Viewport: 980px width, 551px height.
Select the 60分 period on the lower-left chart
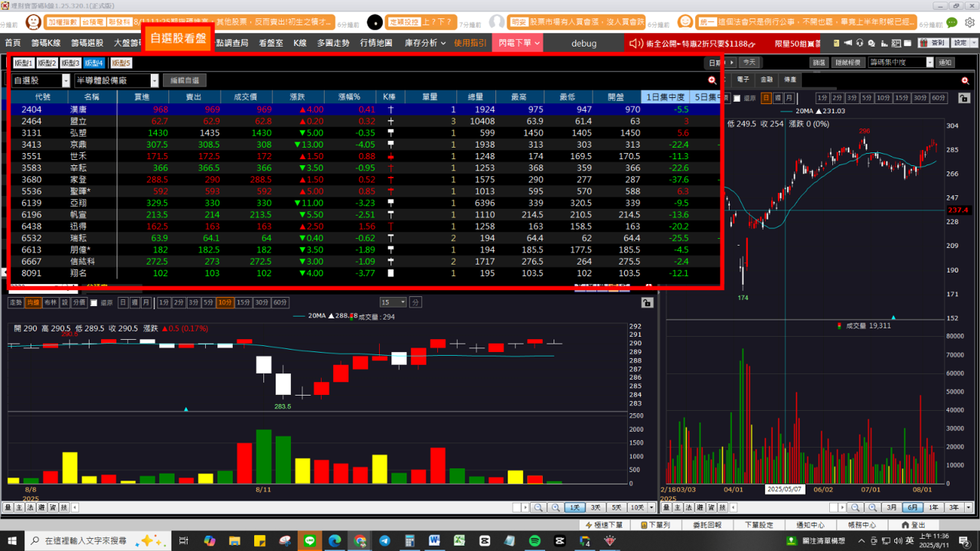tap(281, 303)
